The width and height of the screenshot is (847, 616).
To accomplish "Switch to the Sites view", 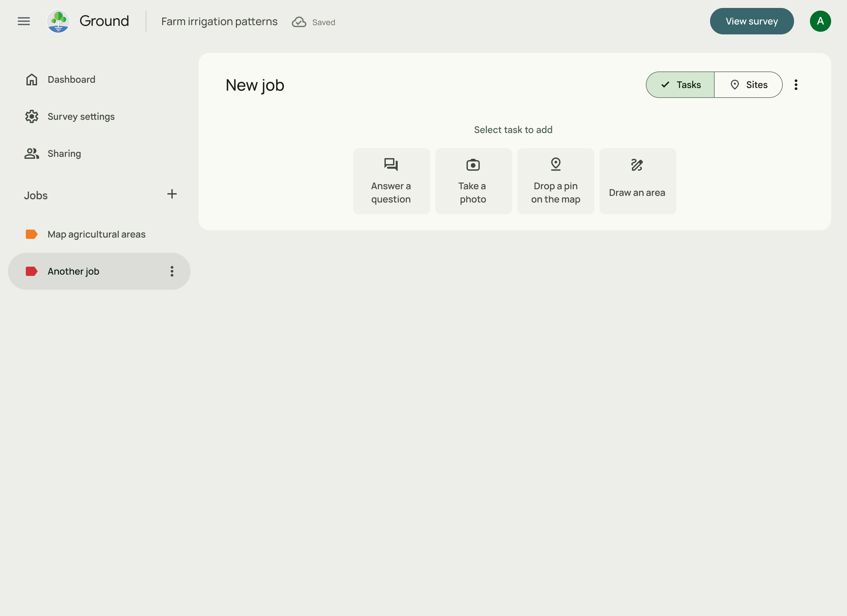I will click(748, 85).
